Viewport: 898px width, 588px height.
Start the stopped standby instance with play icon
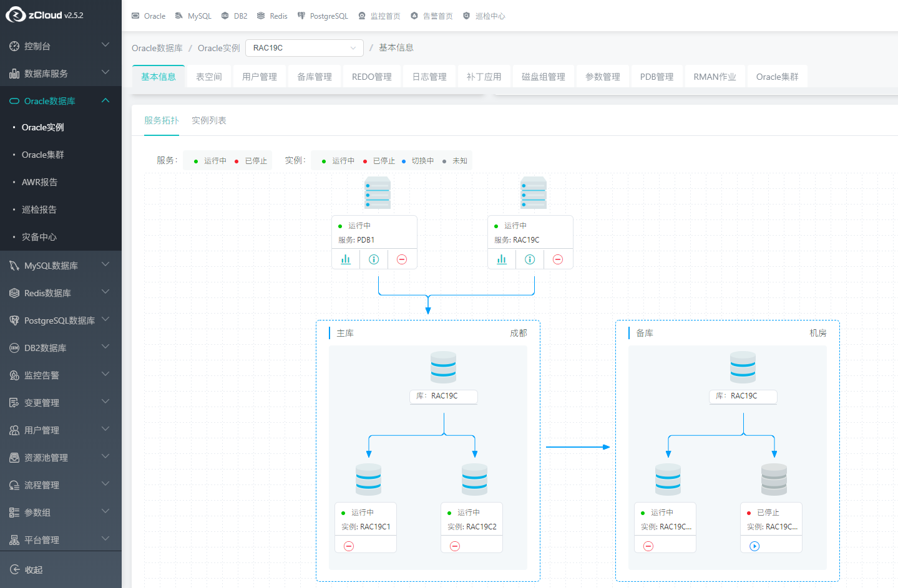point(754,546)
